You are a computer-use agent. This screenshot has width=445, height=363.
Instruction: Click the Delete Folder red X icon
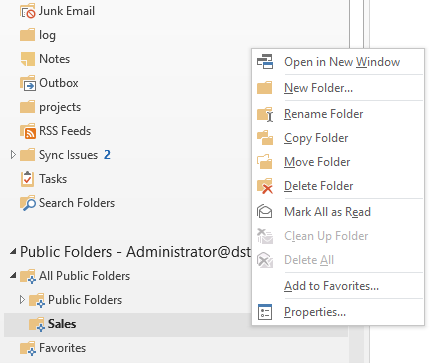[267, 189]
